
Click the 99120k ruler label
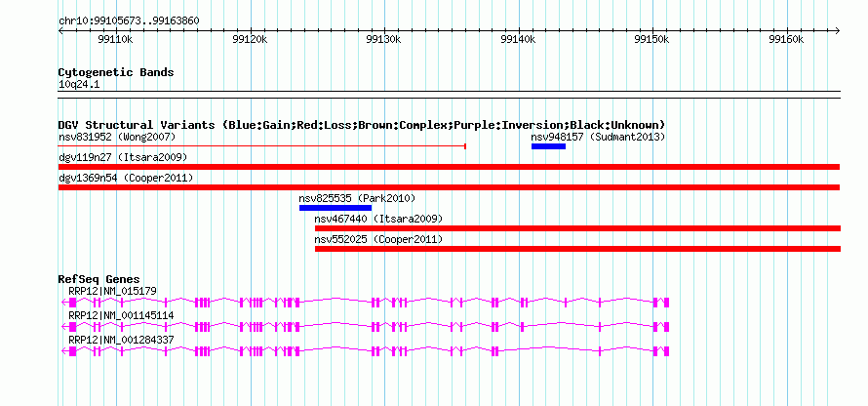pos(250,40)
